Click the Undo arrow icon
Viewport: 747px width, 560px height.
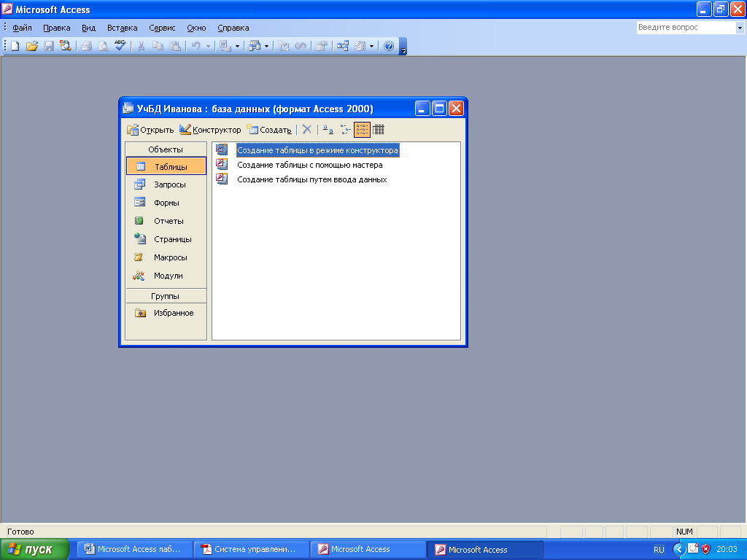click(196, 46)
